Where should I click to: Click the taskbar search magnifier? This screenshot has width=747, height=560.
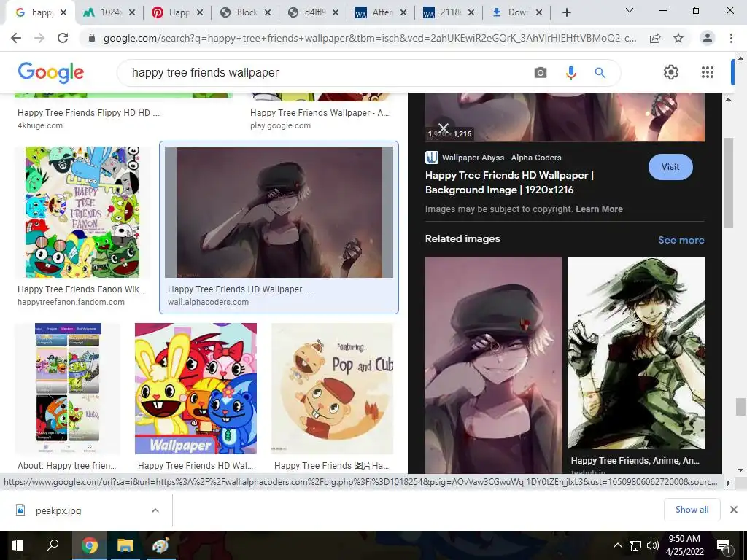coord(53,545)
